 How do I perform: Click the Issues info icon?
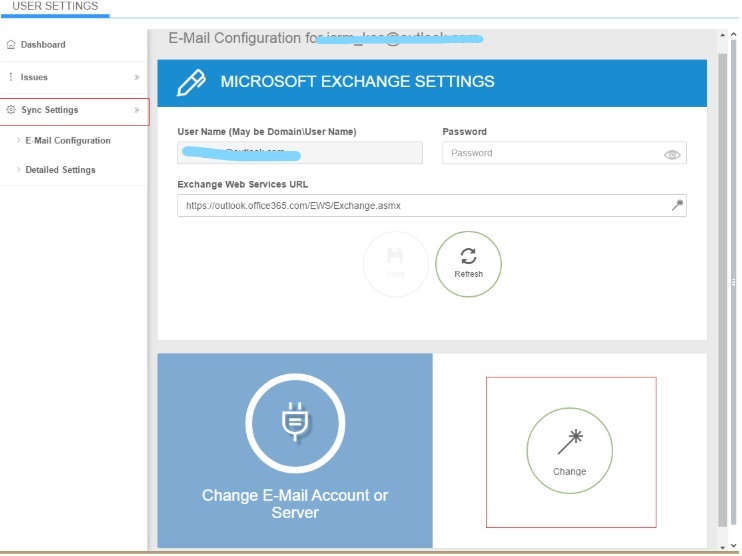point(10,77)
